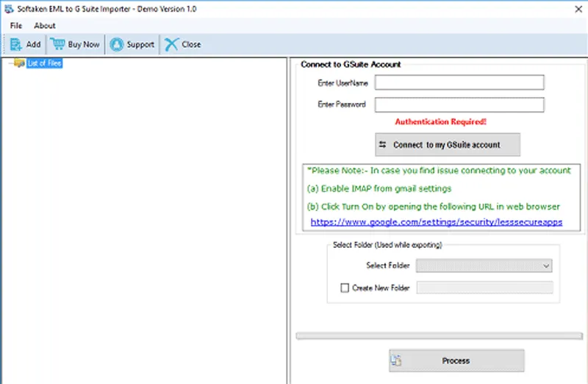
Task: Click the Enter Password input field
Action: [x=459, y=104]
